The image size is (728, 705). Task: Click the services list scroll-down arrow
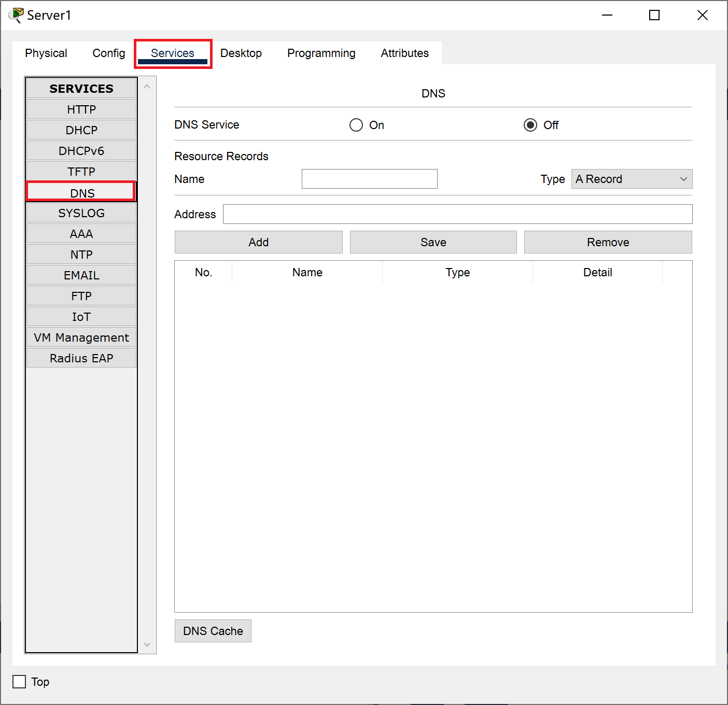pos(147,644)
